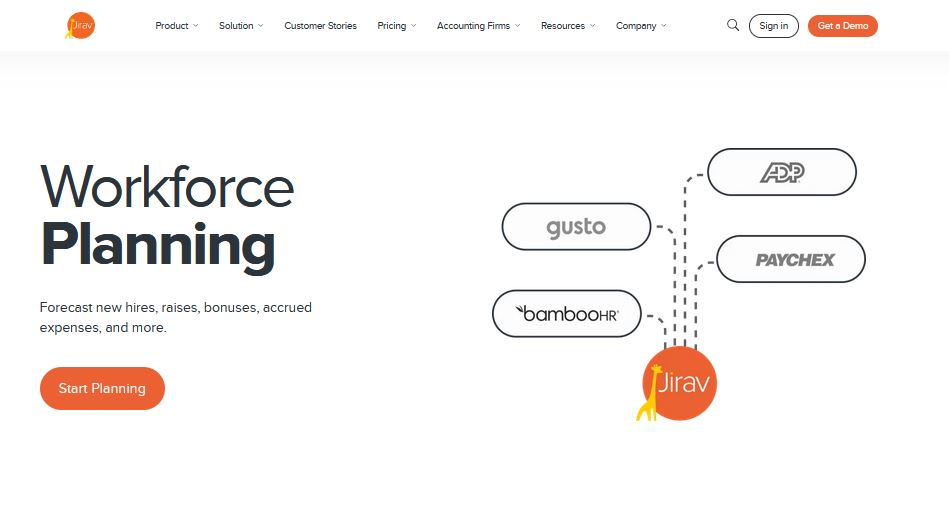Expand the Pricing menu chevron
The image size is (949, 516).
[x=413, y=26]
